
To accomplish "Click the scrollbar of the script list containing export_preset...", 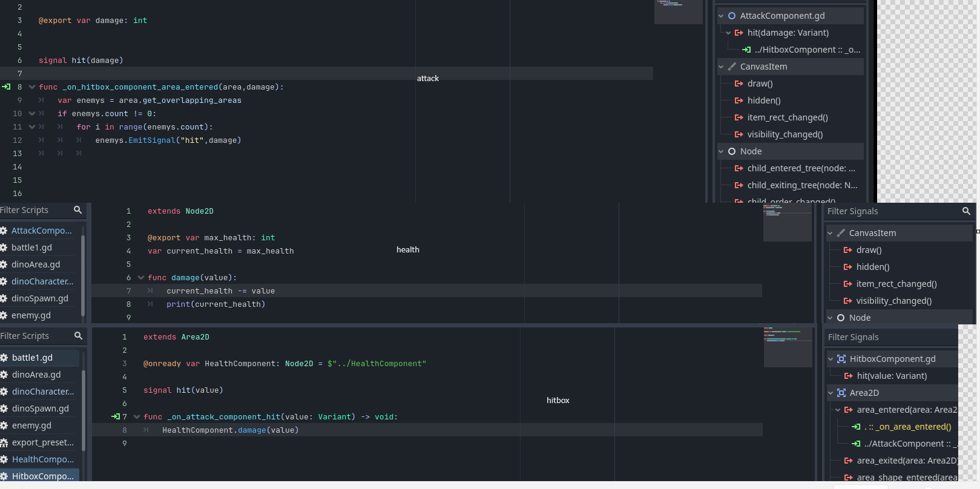I will tap(84, 412).
